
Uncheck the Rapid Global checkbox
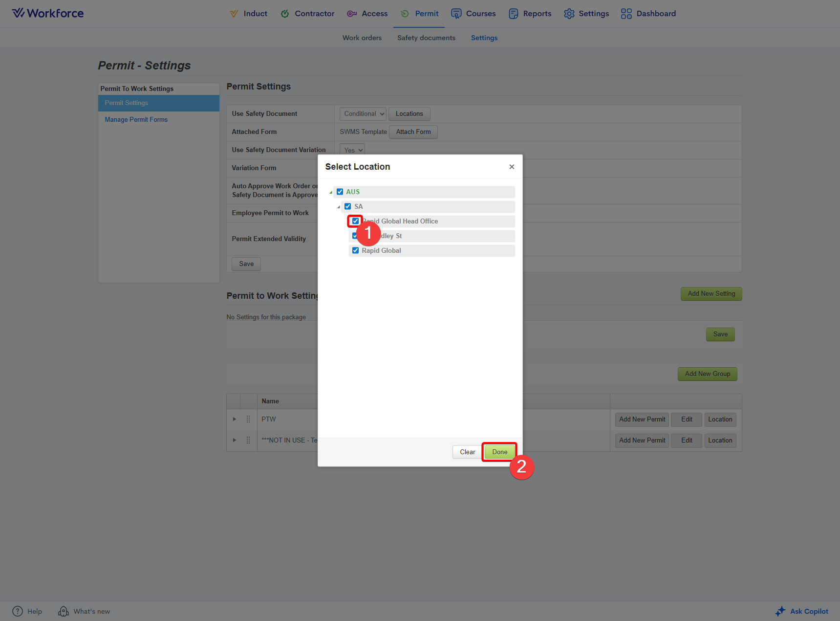click(x=356, y=250)
